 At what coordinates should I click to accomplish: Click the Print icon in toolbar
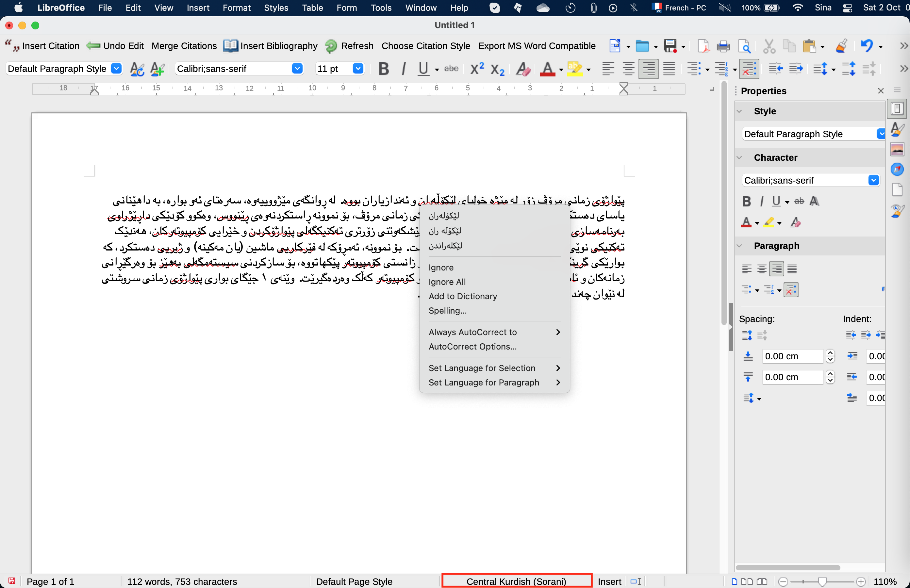coord(723,46)
